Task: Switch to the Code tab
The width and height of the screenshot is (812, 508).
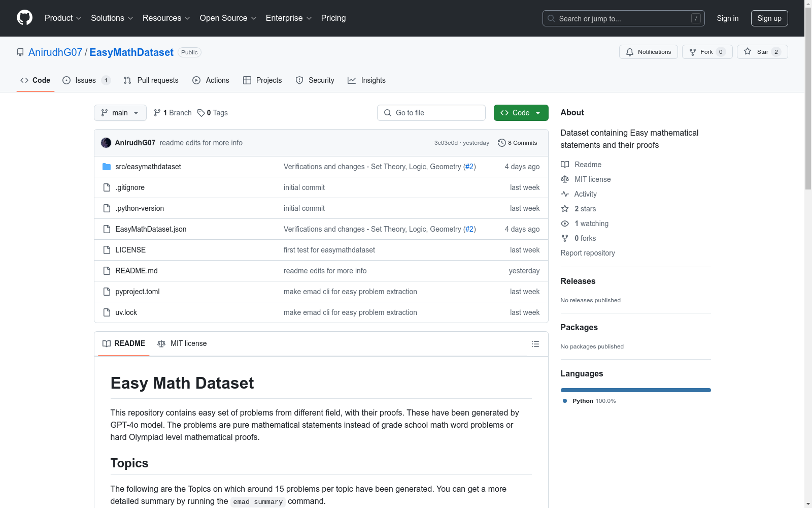Action: (x=36, y=80)
